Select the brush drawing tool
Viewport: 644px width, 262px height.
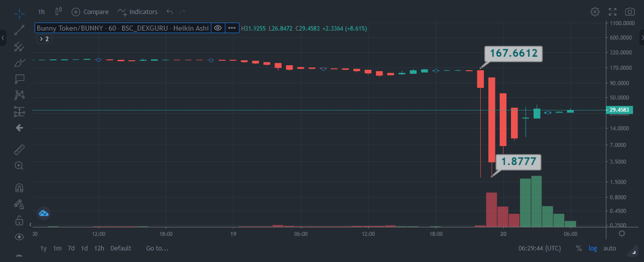coord(19,63)
